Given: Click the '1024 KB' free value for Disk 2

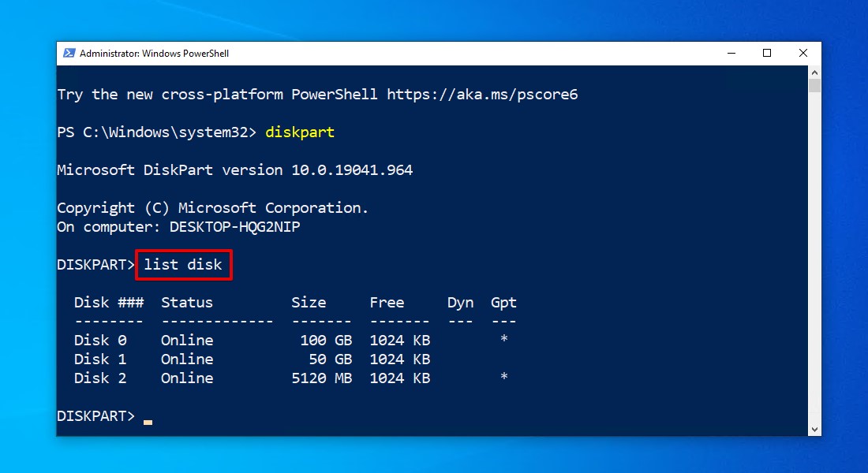Looking at the screenshot, I should (400, 378).
